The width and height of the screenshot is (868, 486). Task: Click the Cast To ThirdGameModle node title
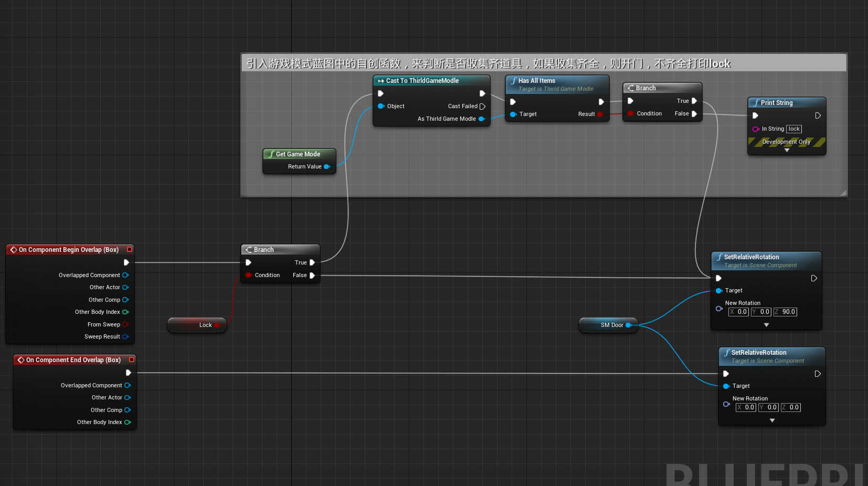(x=422, y=81)
